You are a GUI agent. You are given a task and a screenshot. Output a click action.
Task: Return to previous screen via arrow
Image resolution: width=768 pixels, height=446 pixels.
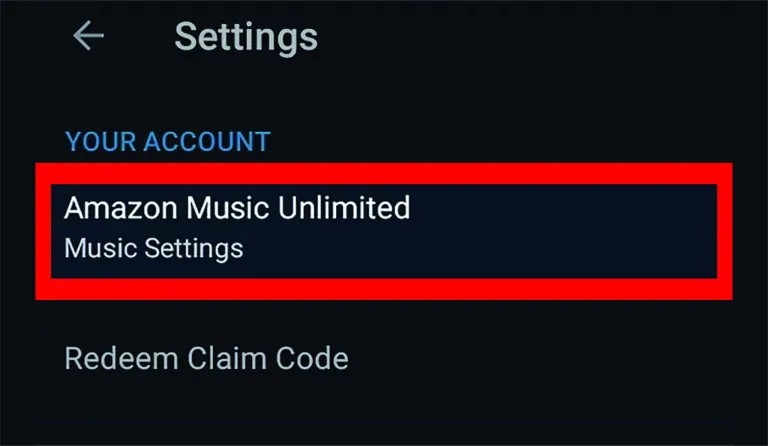pos(88,35)
